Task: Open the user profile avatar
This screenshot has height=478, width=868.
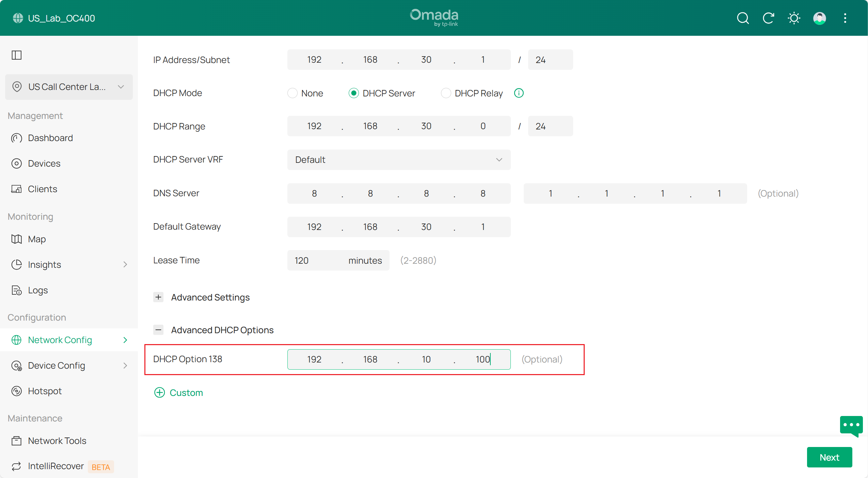Action: (x=819, y=18)
